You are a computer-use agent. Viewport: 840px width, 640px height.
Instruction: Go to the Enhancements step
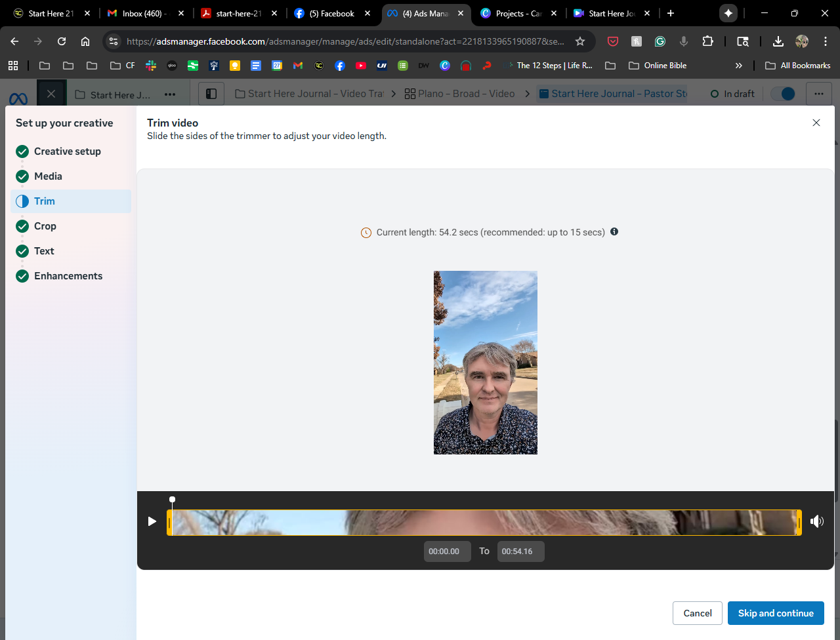point(68,276)
